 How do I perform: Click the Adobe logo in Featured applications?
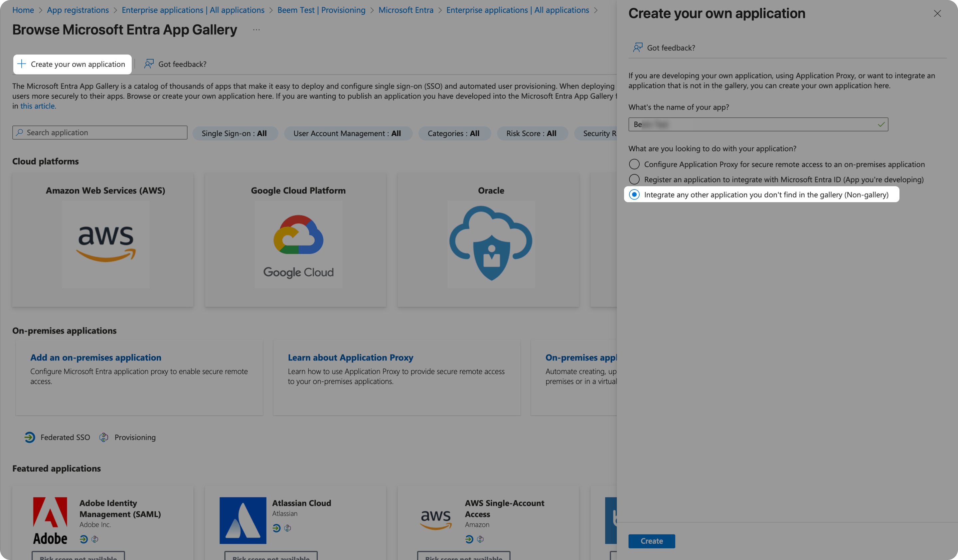(x=50, y=520)
